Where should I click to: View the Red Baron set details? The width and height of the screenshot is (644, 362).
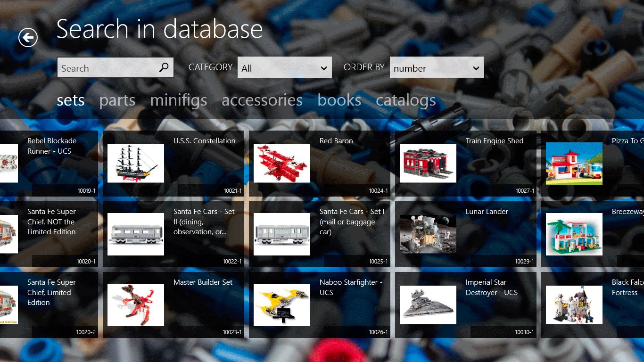(320, 164)
